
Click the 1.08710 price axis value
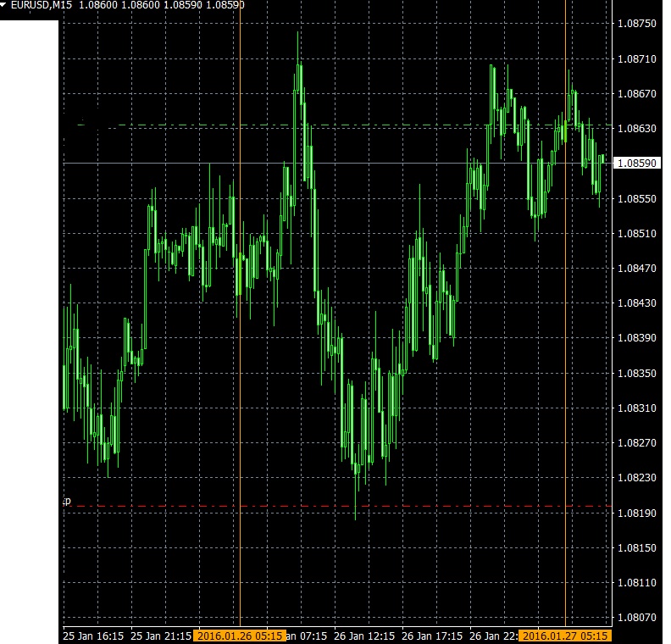[x=637, y=58]
